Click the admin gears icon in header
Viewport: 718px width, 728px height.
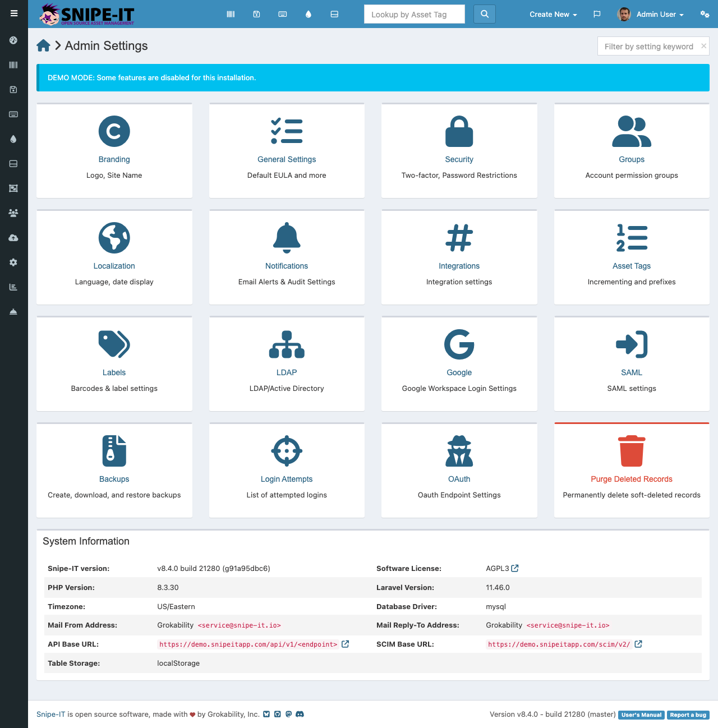pos(705,14)
